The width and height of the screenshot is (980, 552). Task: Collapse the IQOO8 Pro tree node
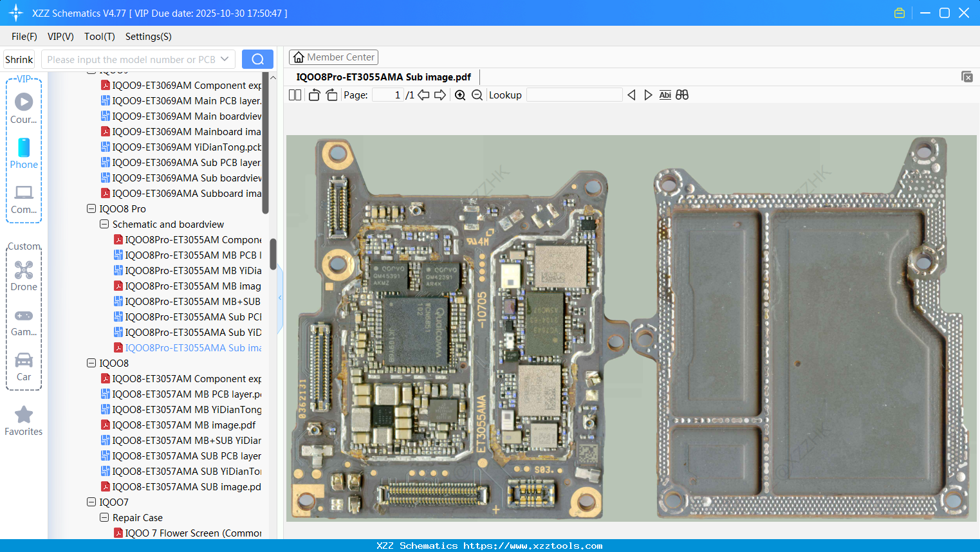pos(91,208)
